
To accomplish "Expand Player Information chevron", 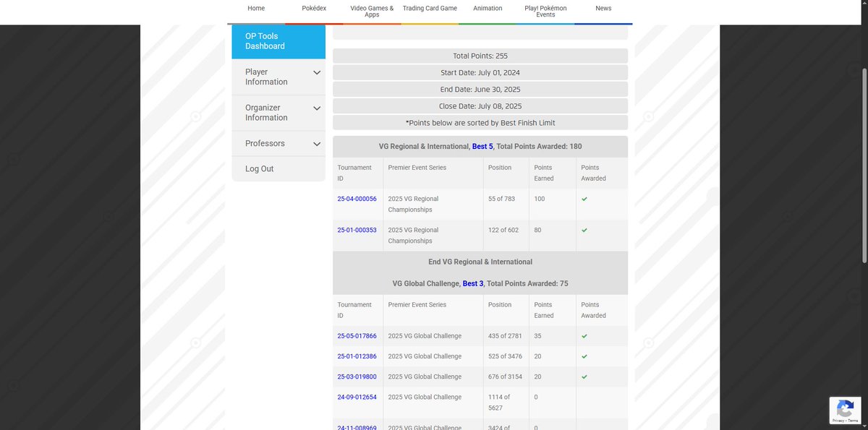I will click(x=317, y=72).
